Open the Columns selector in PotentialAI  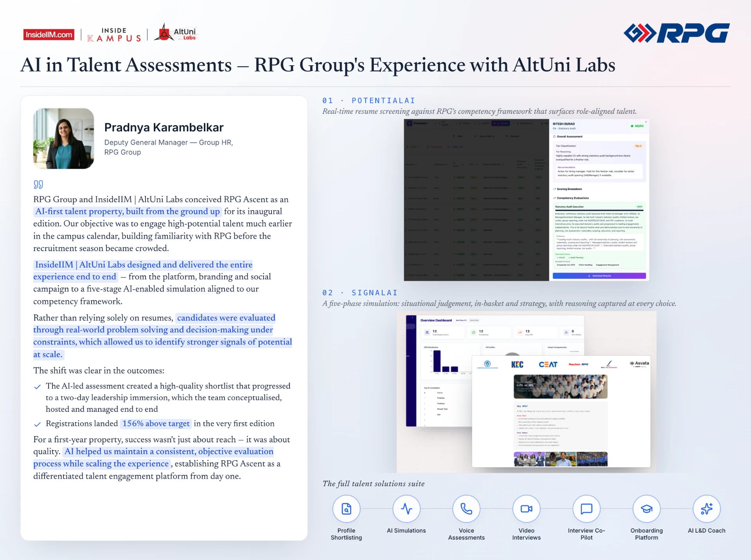(512, 136)
